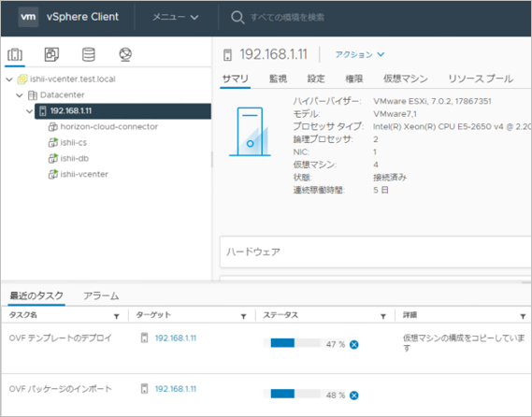Click the search magnifier icon
Screen dimensions: 532x417
pos(237,17)
